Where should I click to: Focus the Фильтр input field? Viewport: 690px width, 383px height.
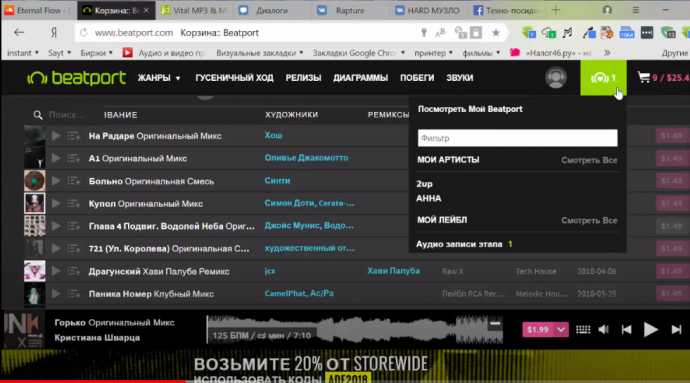[518, 138]
